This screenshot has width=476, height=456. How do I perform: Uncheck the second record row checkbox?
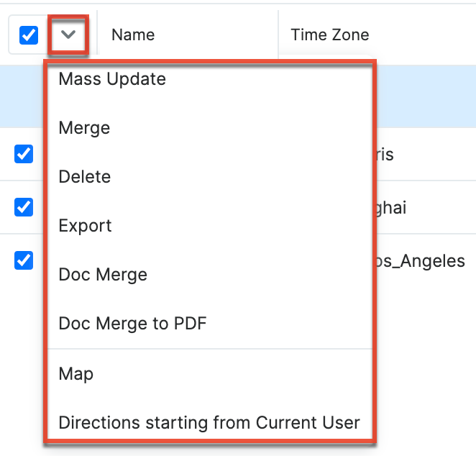pyautogui.click(x=24, y=206)
